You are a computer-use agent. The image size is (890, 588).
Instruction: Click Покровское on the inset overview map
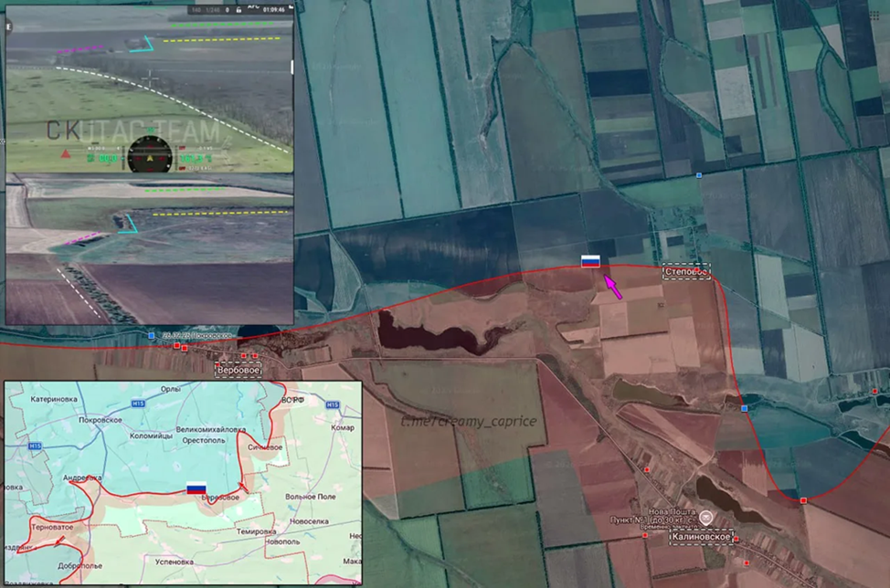tap(101, 420)
